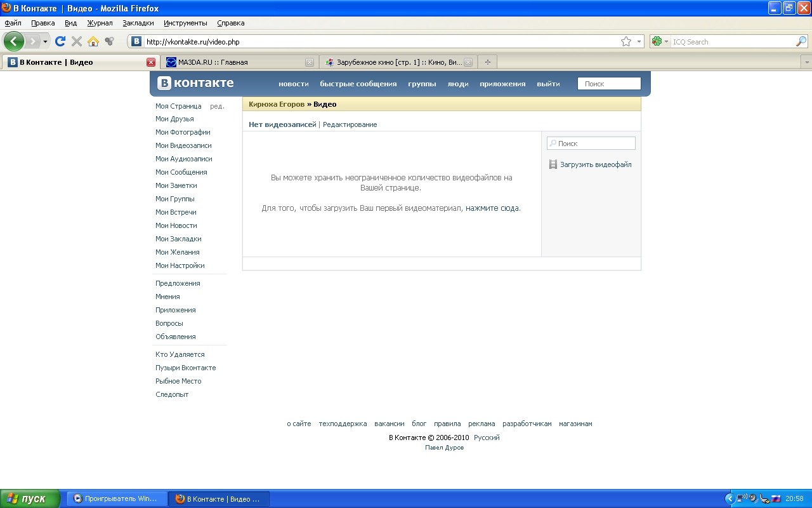This screenshot has height=508, width=812.
Task: Click the stop loading X icon
Action: pos(77,41)
